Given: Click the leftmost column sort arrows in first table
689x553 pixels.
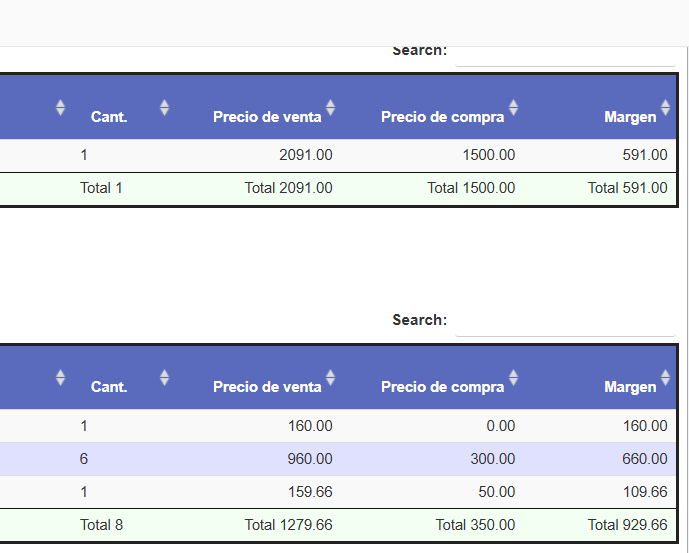Looking at the screenshot, I should point(60,107).
